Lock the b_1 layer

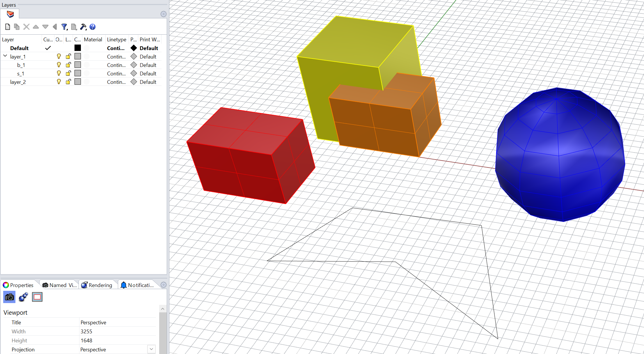pyautogui.click(x=68, y=65)
